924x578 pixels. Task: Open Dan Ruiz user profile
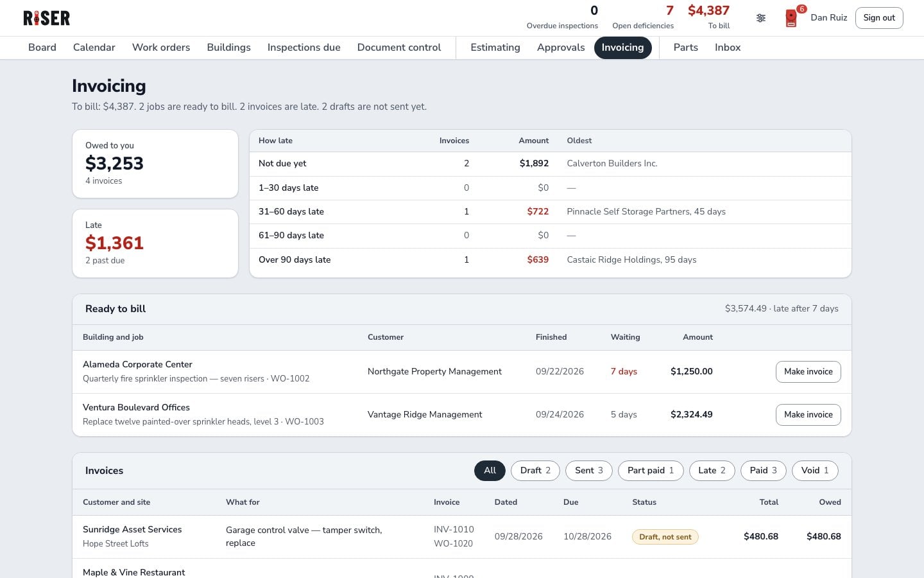coord(828,18)
